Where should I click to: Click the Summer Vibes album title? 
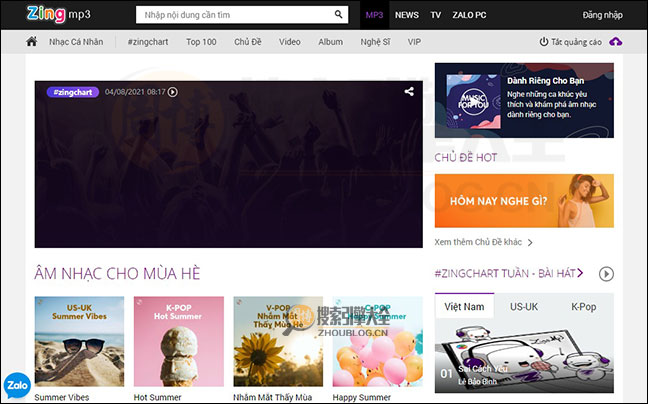[62, 397]
